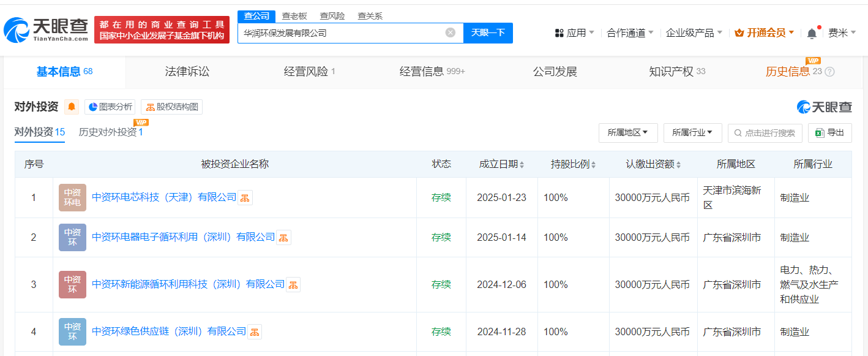Open 中资环电芯科技（天津）有限公司 company link
The width and height of the screenshot is (868, 356).
click(x=164, y=197)
